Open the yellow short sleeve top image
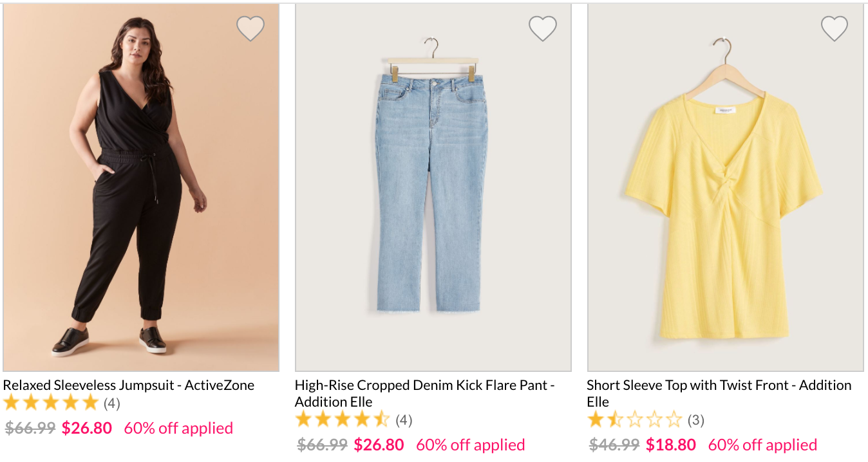Screen dimensions: 868x462 click(726, 187)
